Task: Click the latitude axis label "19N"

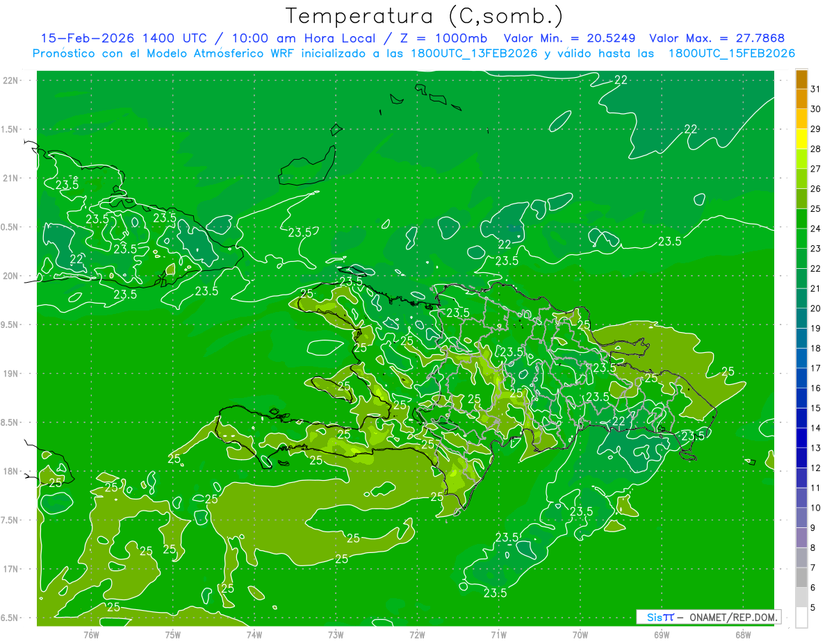Action: 11,374
